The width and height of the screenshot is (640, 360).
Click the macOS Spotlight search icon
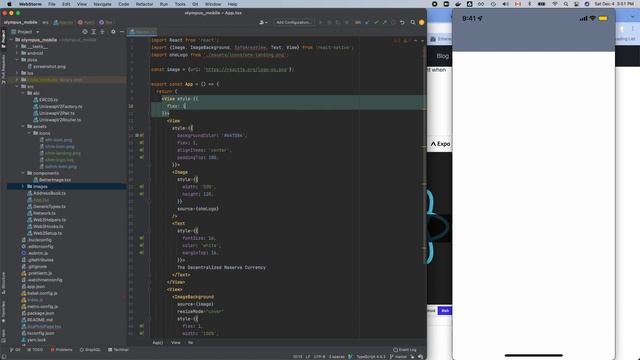566,4
